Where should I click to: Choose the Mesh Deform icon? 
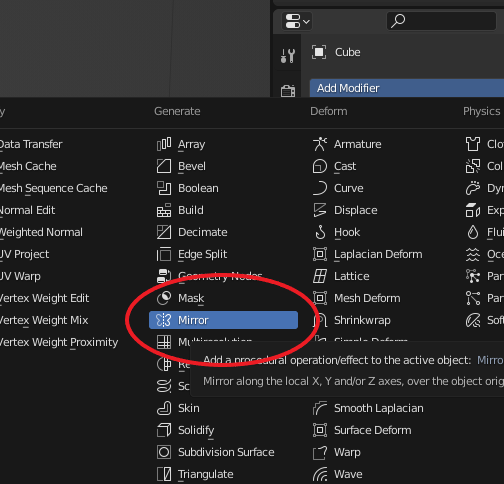click(320, 298)
